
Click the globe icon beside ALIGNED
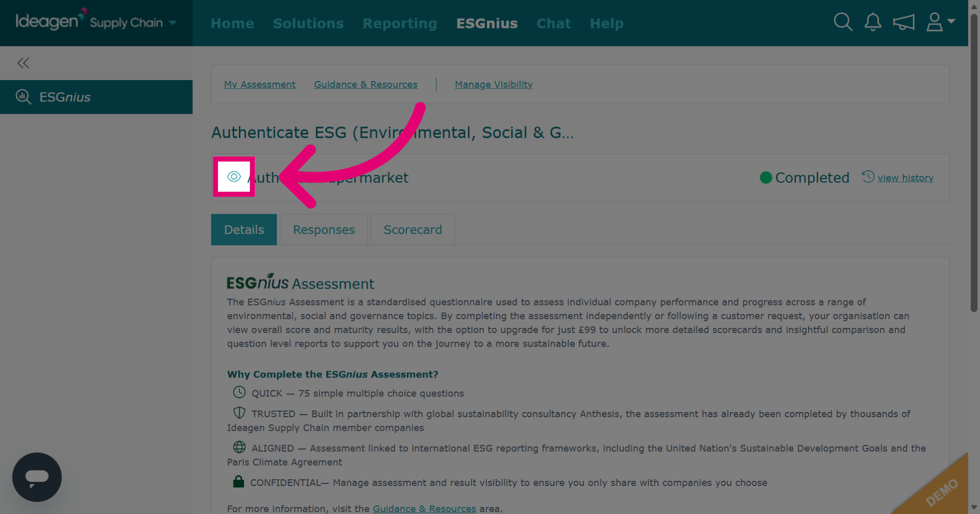239,447
